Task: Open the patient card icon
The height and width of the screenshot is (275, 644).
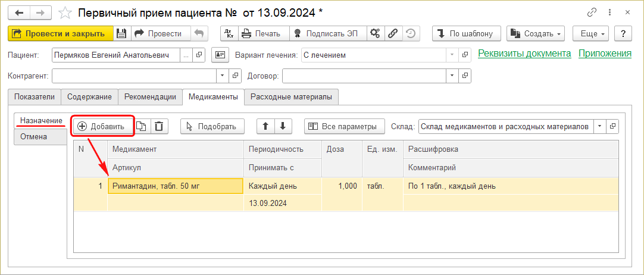Action: (220, 55)
